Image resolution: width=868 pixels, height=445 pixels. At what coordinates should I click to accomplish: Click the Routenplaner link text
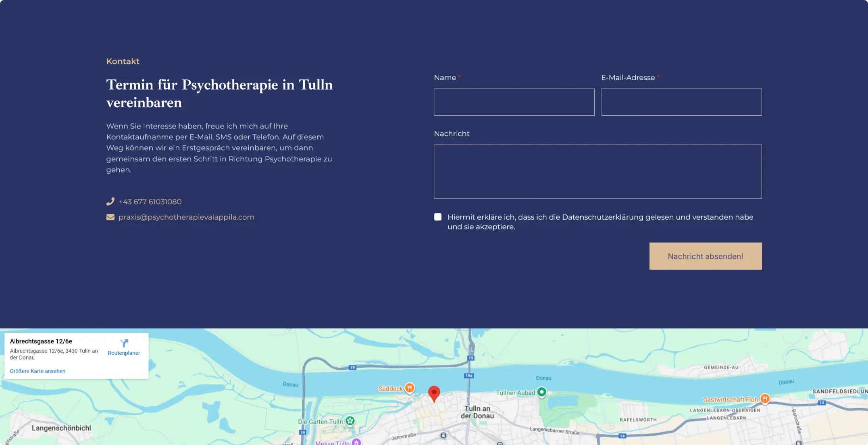[124, 353]
